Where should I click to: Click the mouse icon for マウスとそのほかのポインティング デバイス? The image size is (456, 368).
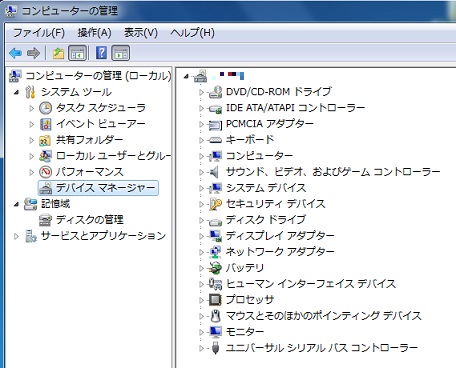[216, 316]
